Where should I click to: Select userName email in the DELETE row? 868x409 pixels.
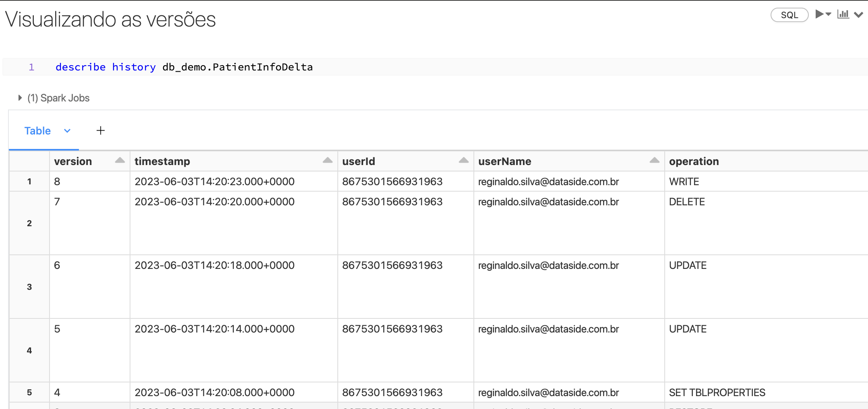pyautogui.click(x=548, y=202)
